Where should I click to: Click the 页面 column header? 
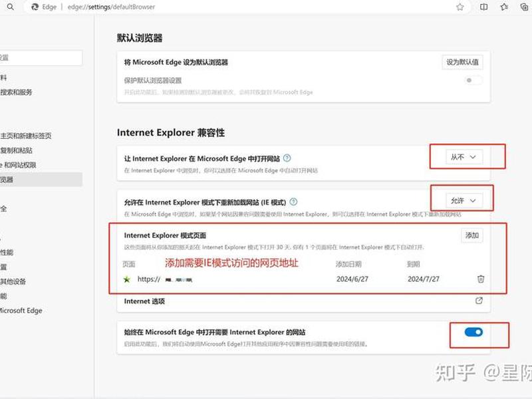pyautogui.click(x=129, y=264)
